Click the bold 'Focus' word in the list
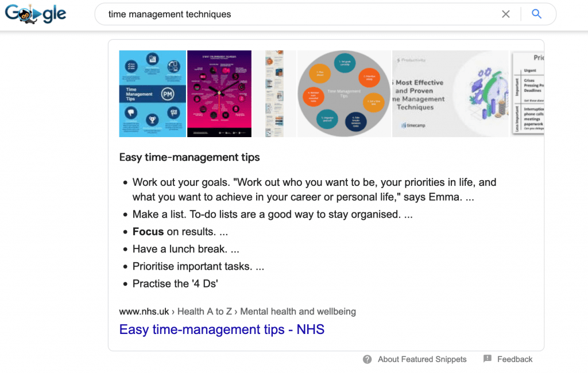Screen dimensions: 588x373 click(148, 232)
